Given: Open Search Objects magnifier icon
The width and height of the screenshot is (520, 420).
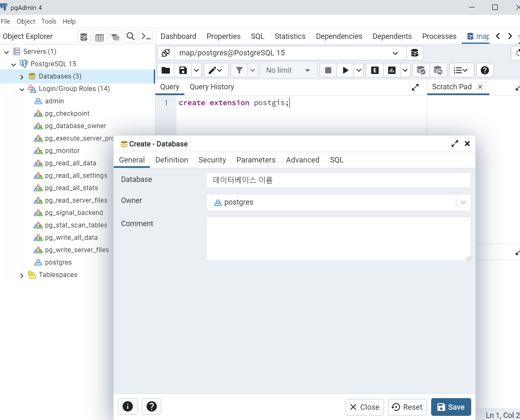Looking at the screenshot, I should [x=131, y=37].
